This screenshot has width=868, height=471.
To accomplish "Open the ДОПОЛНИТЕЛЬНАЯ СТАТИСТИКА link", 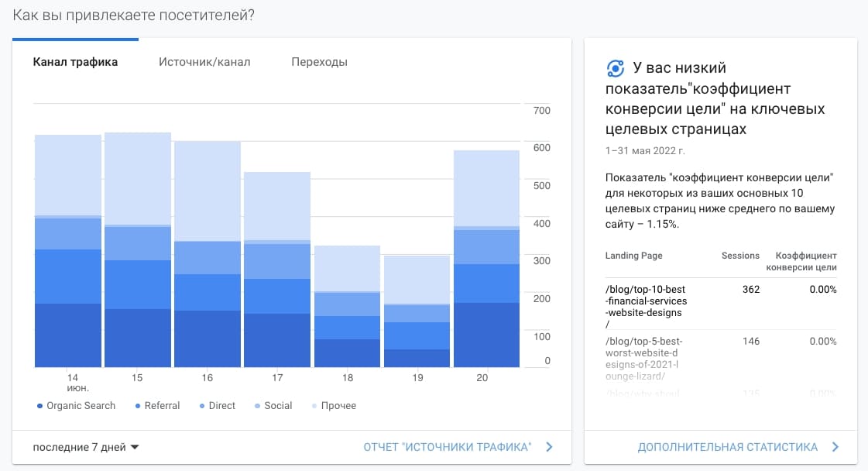I will click(727, 447).
